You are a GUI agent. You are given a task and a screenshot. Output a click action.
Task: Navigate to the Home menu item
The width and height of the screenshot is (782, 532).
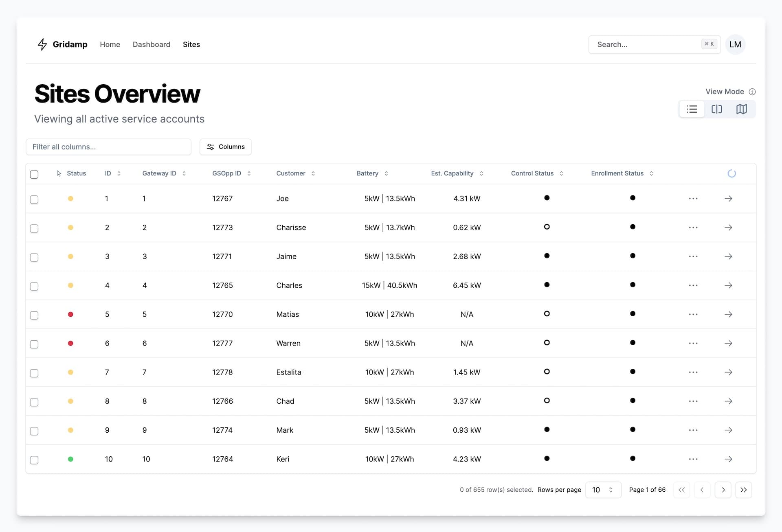pyautogui.click(x=110, y=44)
